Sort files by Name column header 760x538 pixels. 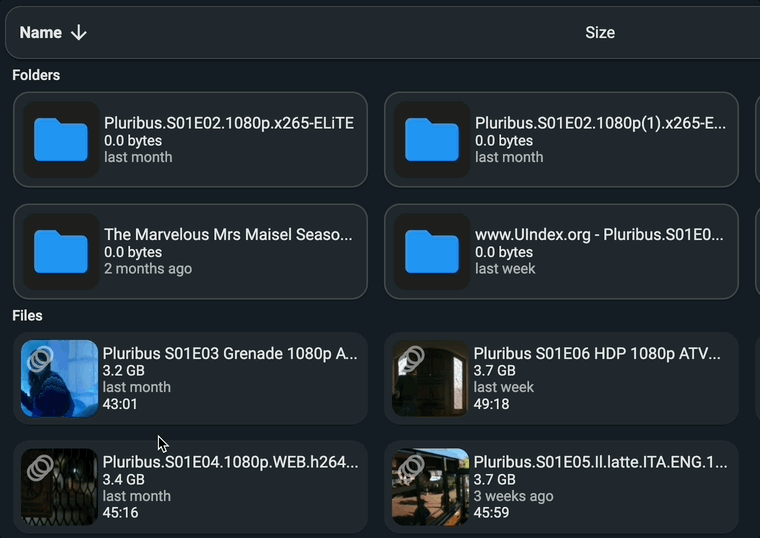tap(41, 33)
